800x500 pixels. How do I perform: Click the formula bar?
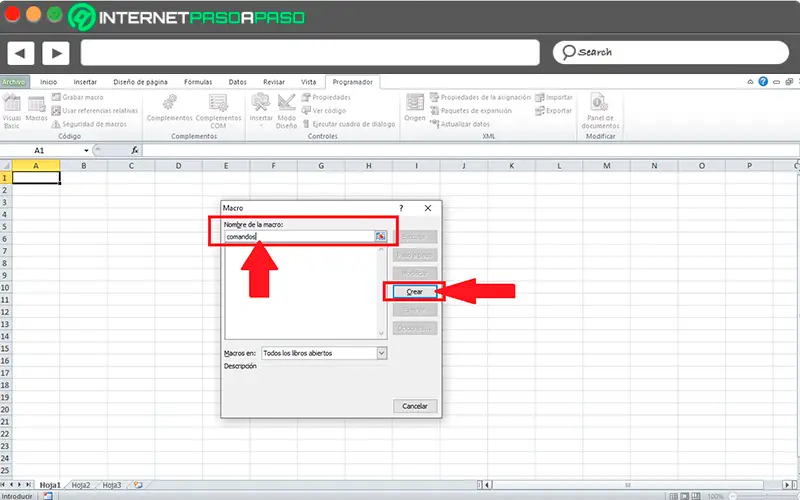click(469, 150)
